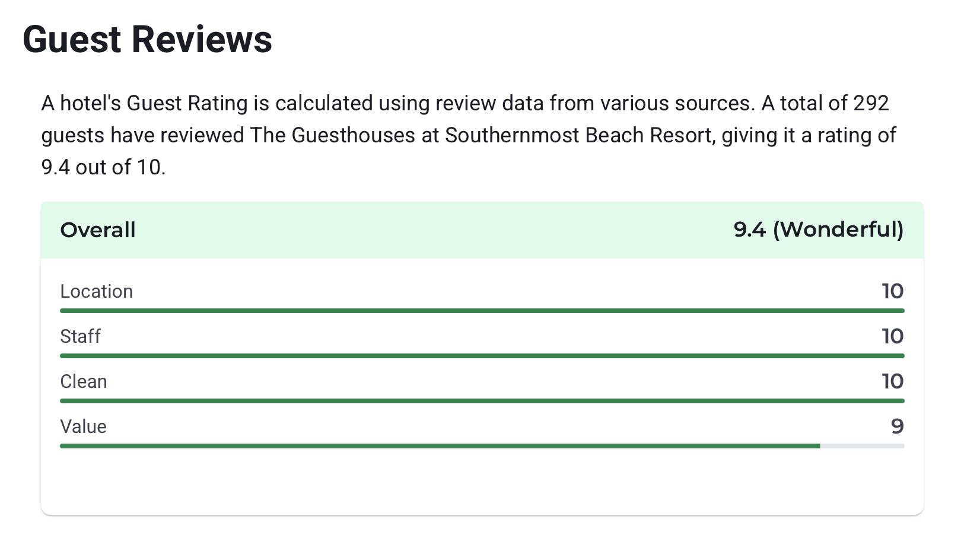The image size is (980, 548).
Task: Click the Location score of 10
Action: click(893, 291)
